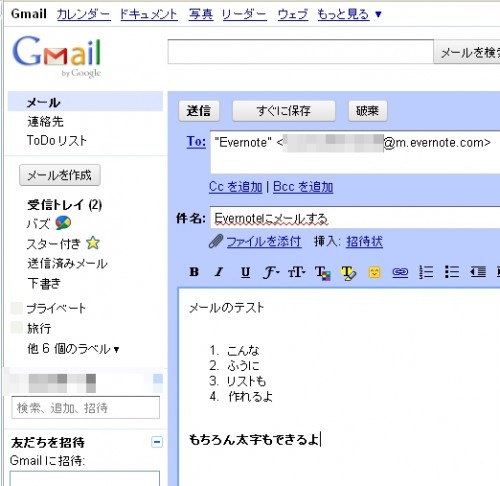Click the Buzz icon in sidebar
This screenshot has height=486, width=500.
pyautogui.click(x=63, y=223)
